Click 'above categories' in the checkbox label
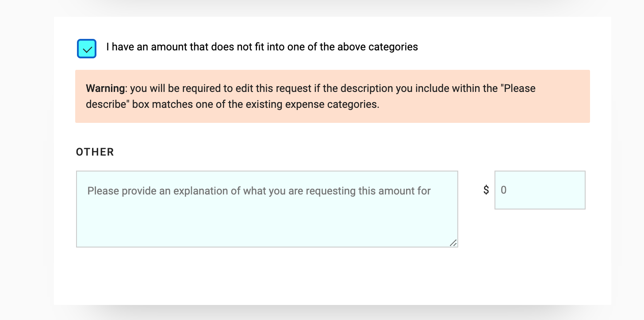The width and height of the screenshot is (644, 320). (x=378, y=47)
